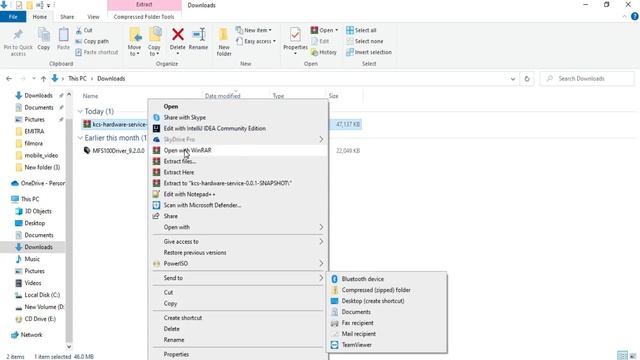Open the Move to menu
This screenshot has width=640, height=360.
click(x=134, y=42)
